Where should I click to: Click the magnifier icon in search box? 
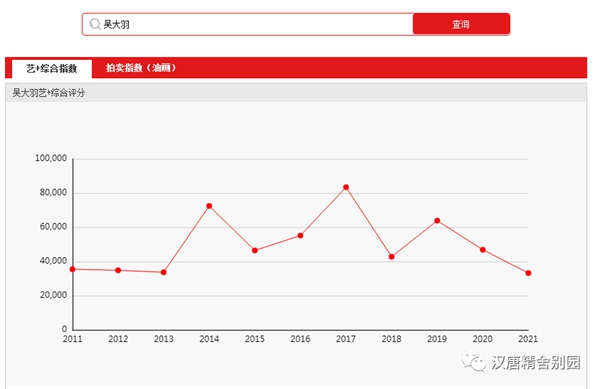[95, 24]
